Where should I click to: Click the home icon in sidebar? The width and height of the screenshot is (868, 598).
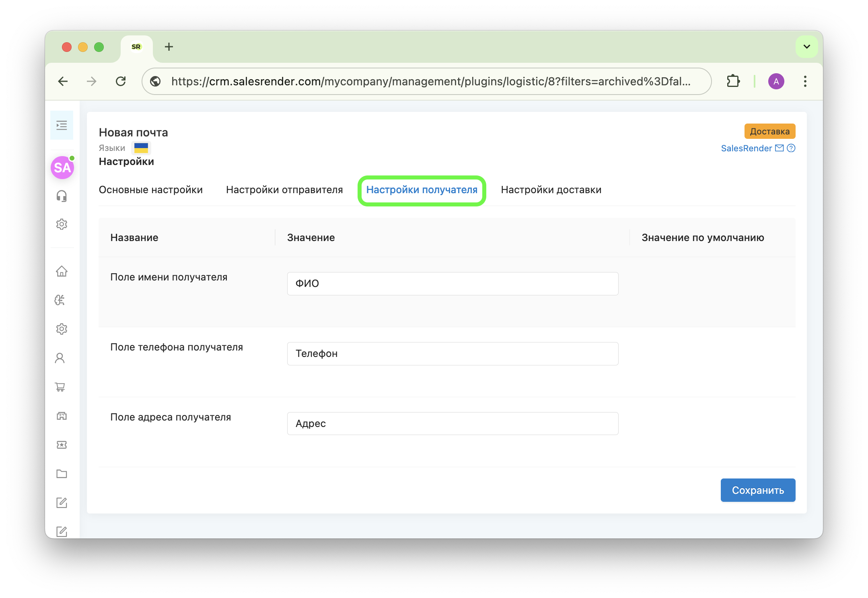62,271
